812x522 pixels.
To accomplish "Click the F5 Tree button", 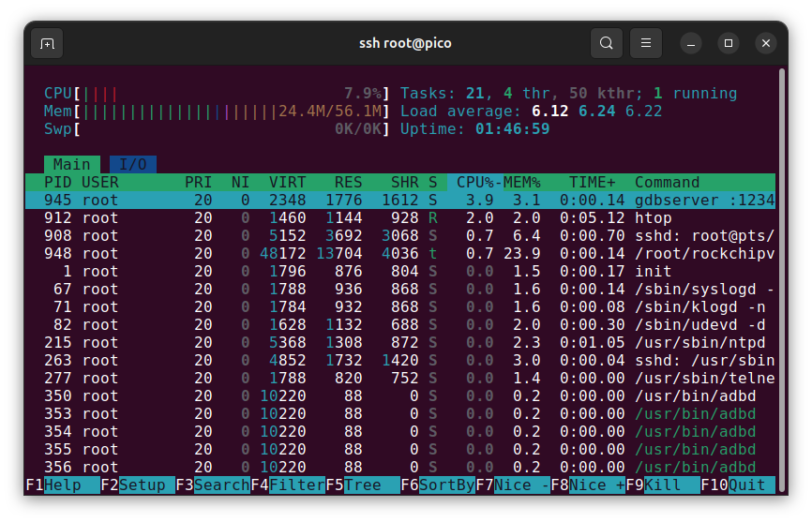I will point(363,485).
